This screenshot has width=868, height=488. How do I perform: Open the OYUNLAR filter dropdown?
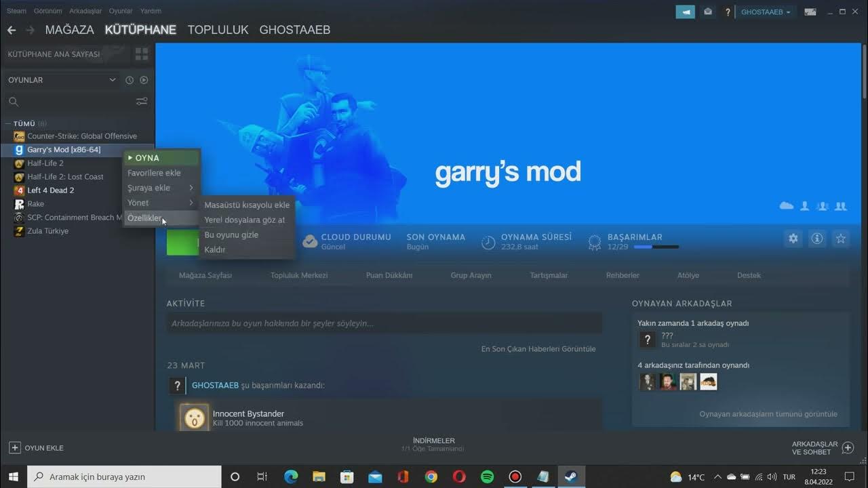coord(61,80)
